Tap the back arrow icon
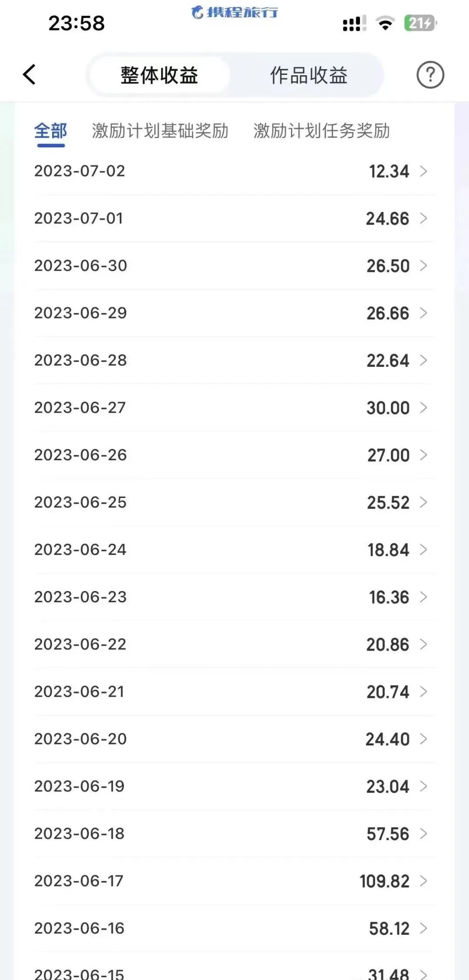This screenshot has height=980, width=469. [30, 74]
